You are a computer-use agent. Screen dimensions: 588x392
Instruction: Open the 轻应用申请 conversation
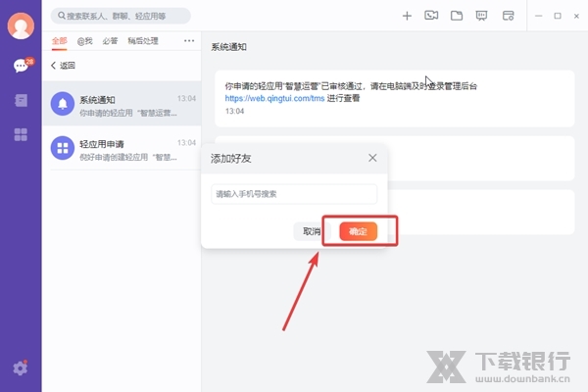pos(122,148)
